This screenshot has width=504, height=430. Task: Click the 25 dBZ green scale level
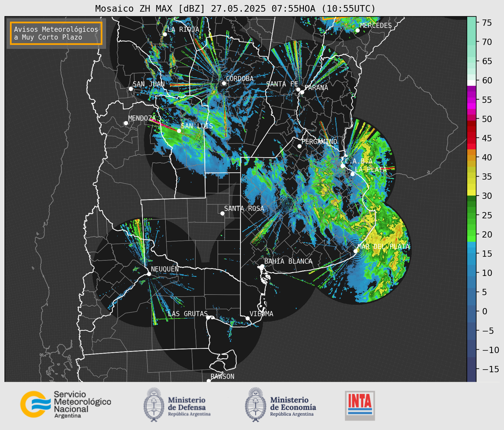pos(487,215)
